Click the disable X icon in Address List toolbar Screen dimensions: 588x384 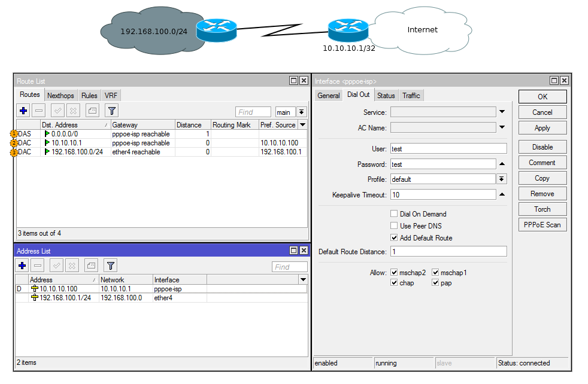coord(72,266)
